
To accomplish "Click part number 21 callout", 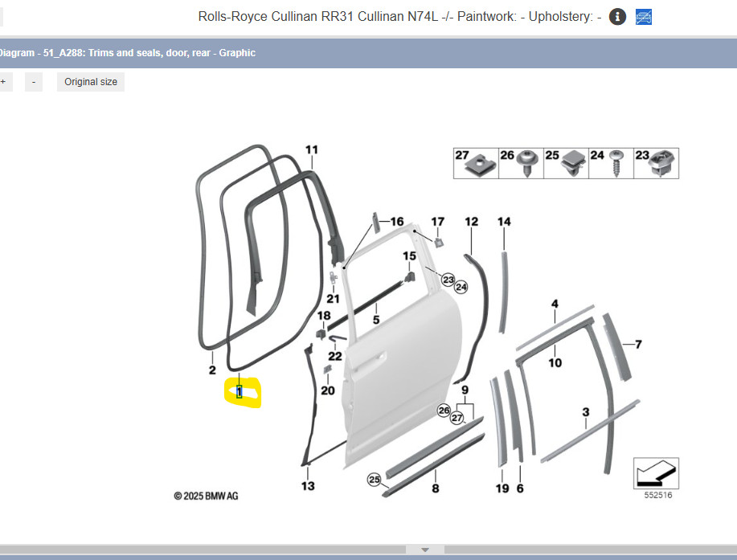I will coord(334,299).
